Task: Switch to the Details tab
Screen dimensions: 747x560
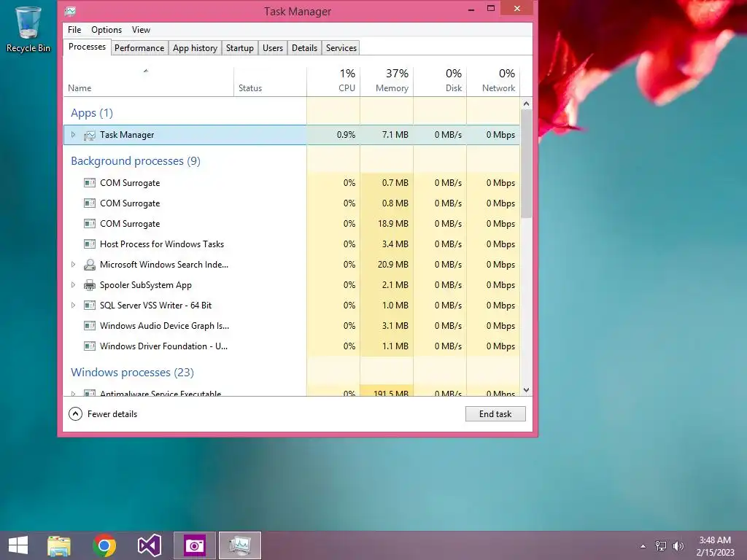Action: tap(304, 48)
